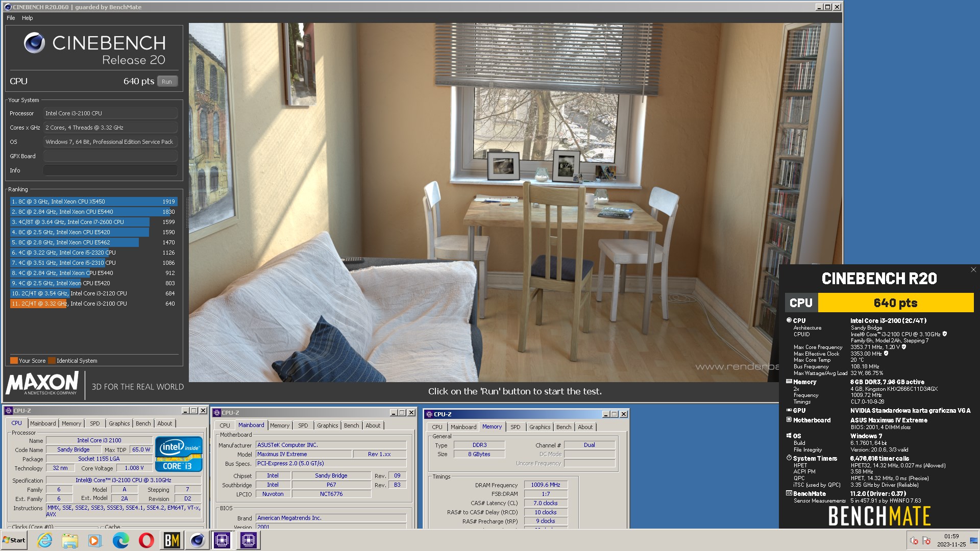
Task: Click Socket 1155 LGA package field
Action: coord(99,459)
